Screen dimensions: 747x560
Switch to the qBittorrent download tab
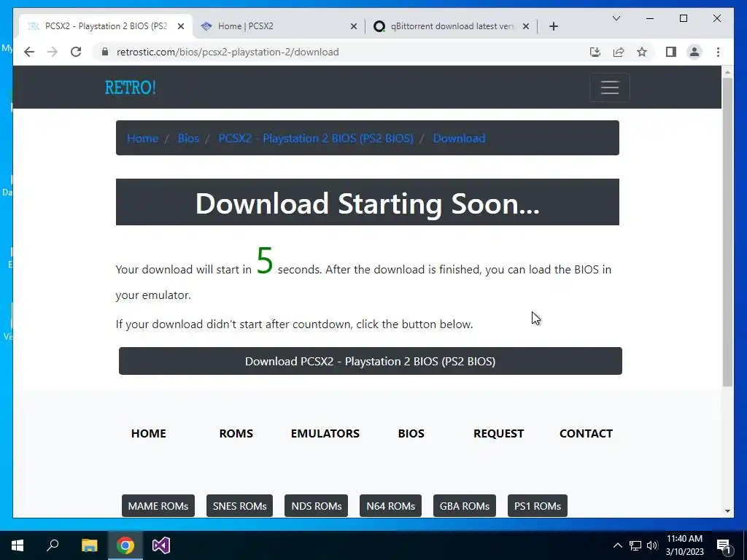click(x=452, y=26)
